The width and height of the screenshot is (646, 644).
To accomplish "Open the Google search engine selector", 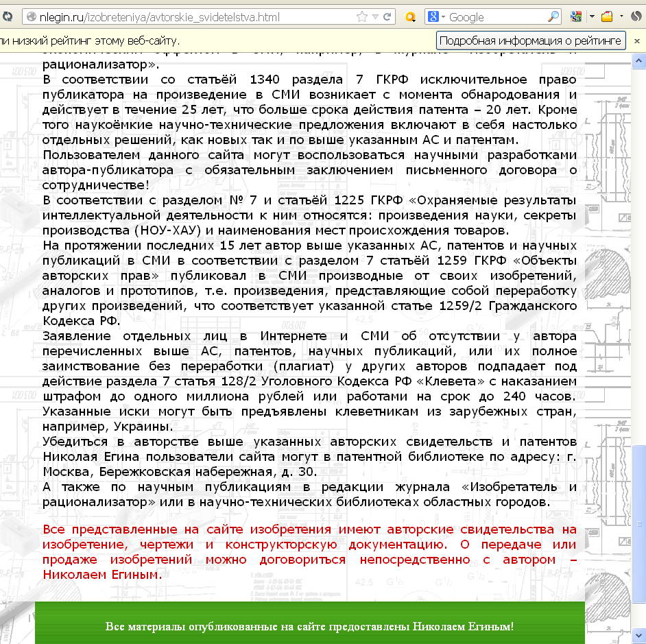I will [436, 17].
